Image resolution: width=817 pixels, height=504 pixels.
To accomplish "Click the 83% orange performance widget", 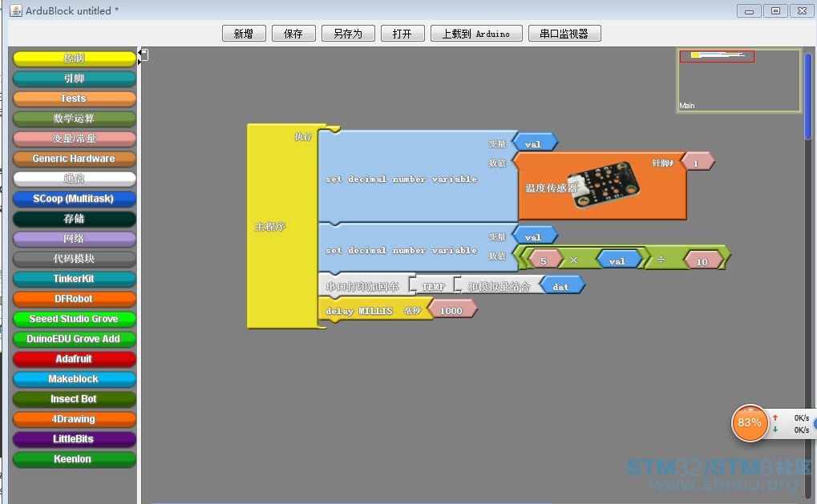I will (750, 423).
